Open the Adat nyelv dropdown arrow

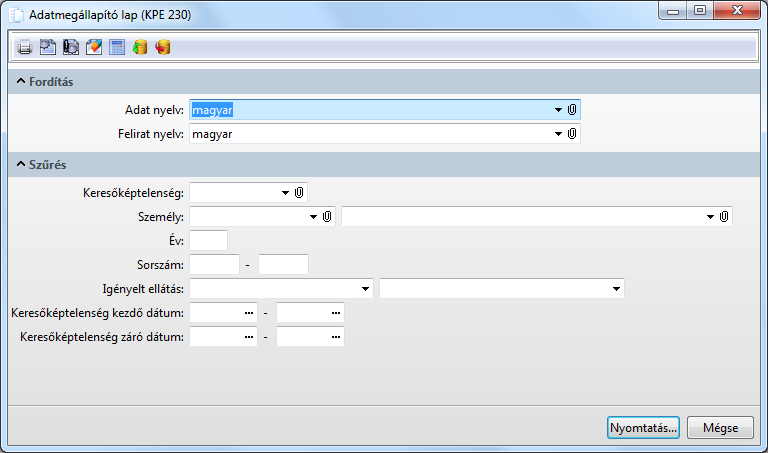pyautogui.click(x=558, y=110)
